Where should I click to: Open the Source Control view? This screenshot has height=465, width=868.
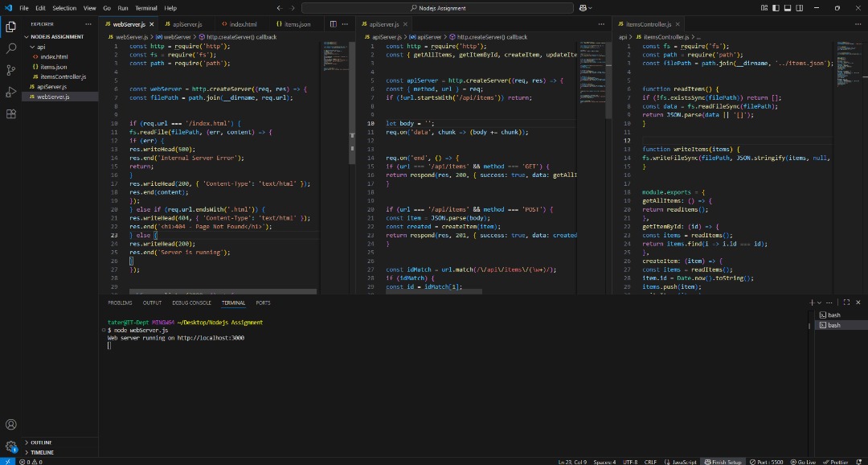[x=10, y=70]
